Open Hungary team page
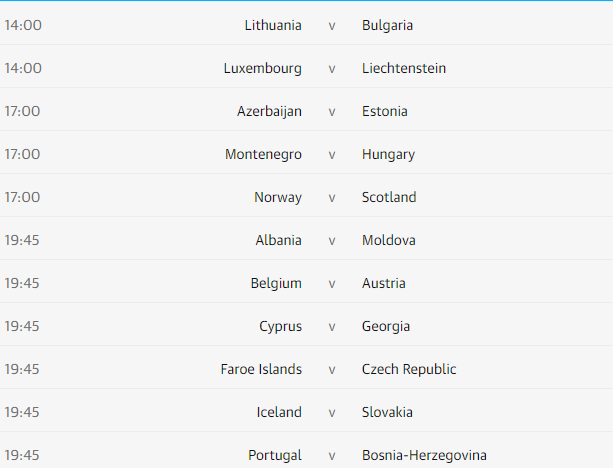This screenshot has width=613, height=468. [388, 154]
